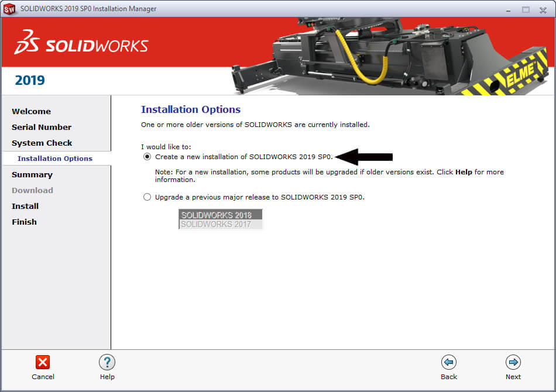Expand the Summary step in the sidebar
Image resolution: width=556 pixels, height=392 pixels.
(32, 174)
